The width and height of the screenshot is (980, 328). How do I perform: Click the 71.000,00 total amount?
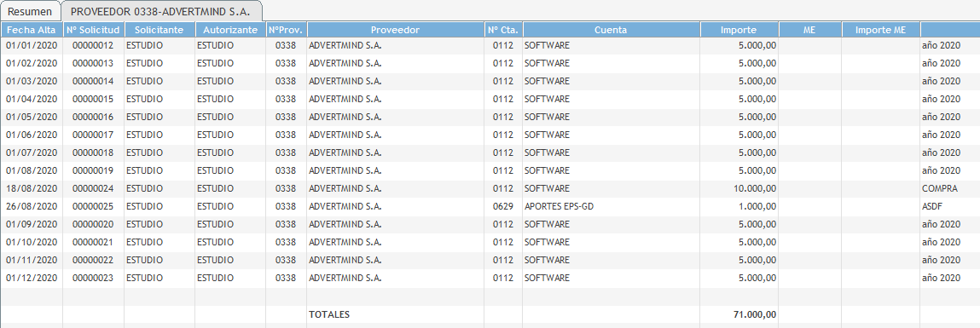click(754, 314)
